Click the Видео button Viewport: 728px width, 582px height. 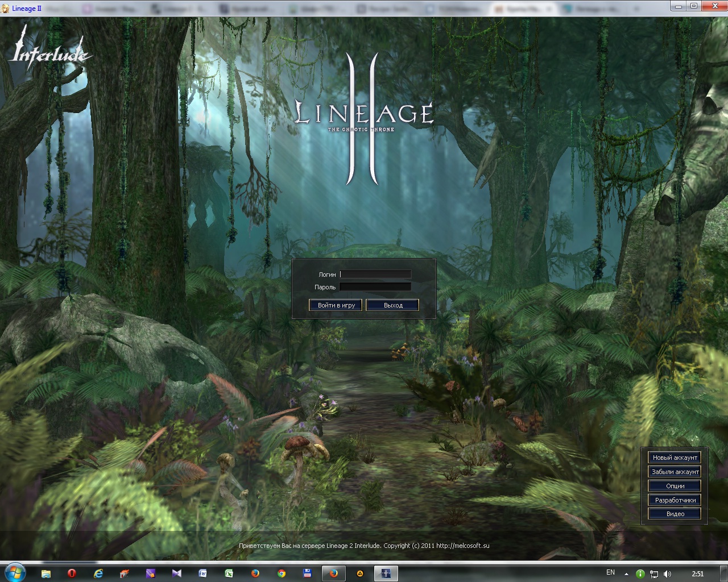[x=675, y=514]
